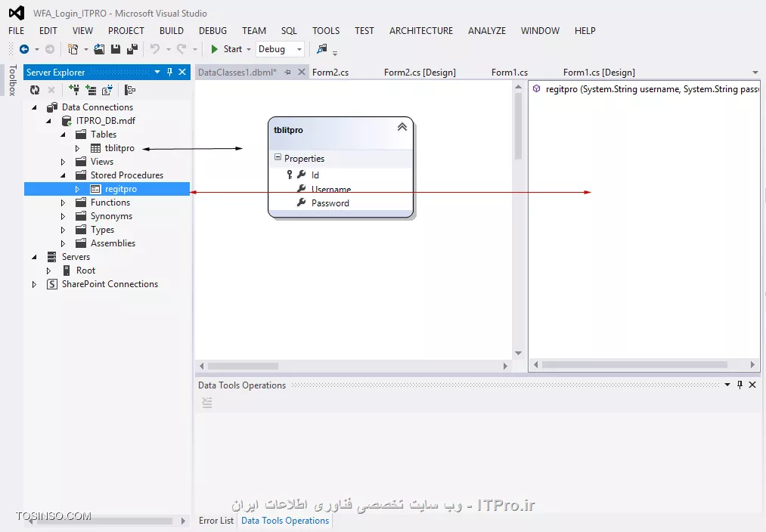Viewport: 766px width, 532px height.
Task: Click the Connect to Server icon
Action: [91, 90]
